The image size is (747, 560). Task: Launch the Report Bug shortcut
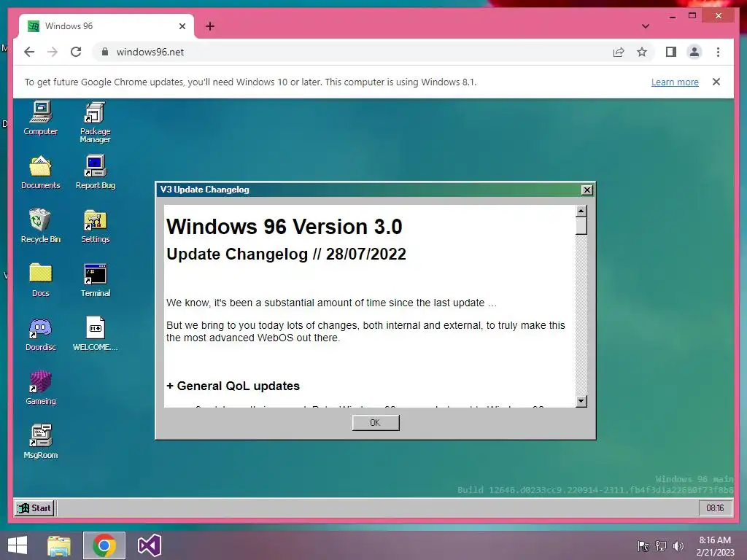pos(96,172)
